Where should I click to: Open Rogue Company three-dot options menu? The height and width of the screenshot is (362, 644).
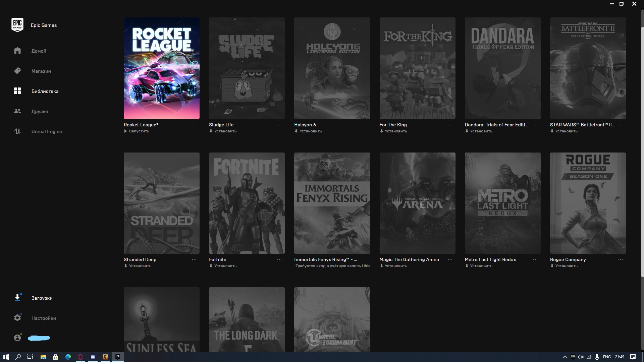621,260
